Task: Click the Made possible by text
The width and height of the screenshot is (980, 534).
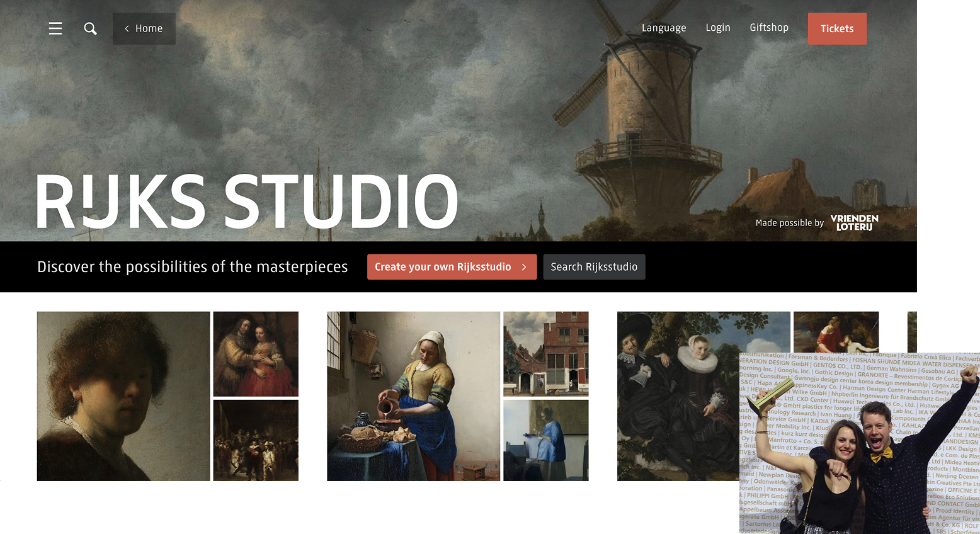Action: pos(789,222)
